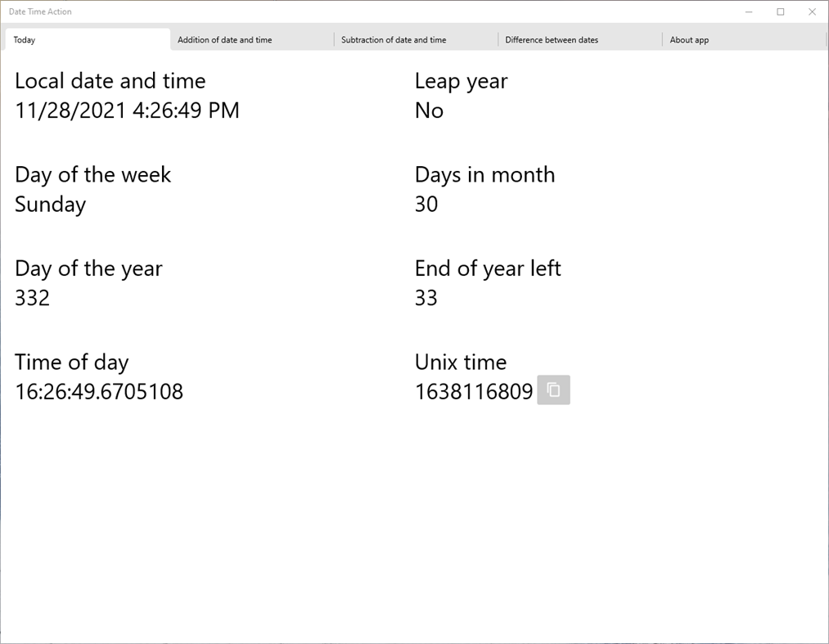Click the Time of day value

coord(98,392)
